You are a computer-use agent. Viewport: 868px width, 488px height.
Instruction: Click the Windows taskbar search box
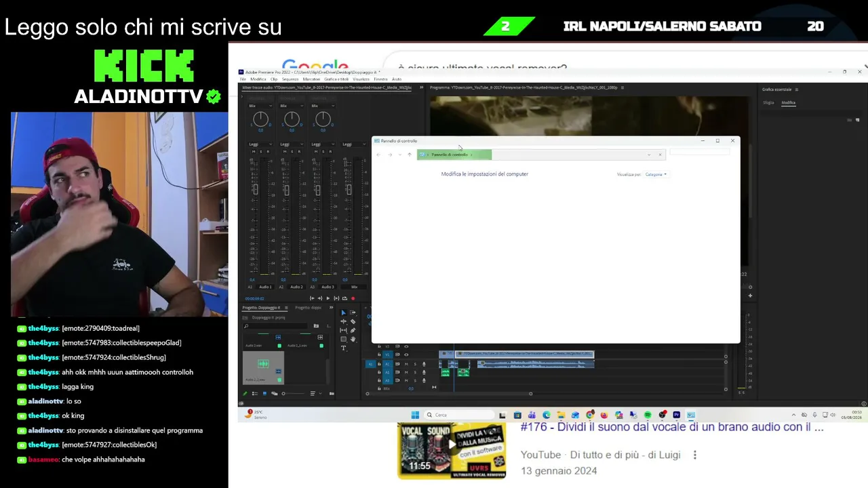(459, 415)
